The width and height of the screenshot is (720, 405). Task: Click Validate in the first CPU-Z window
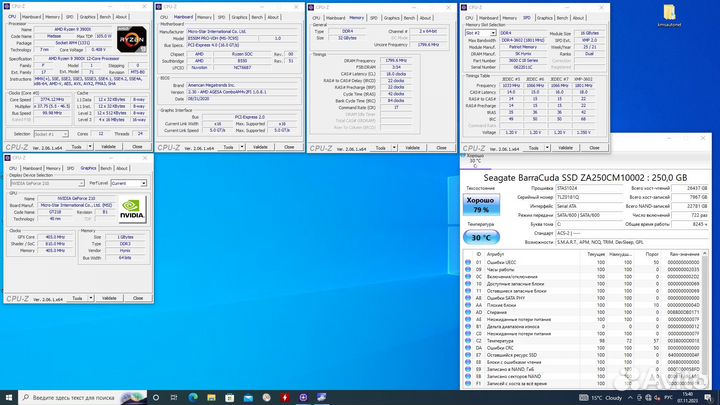(108, 146)
